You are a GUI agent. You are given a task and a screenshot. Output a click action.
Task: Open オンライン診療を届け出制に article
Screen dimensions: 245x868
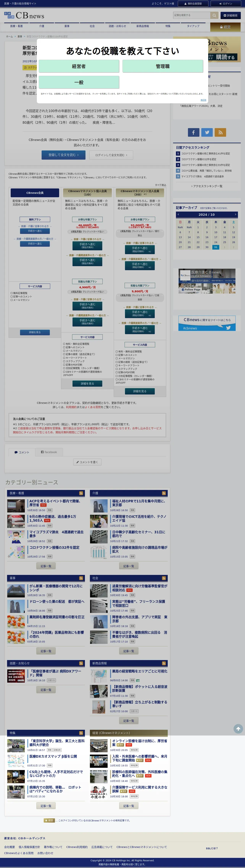[140, 743]
